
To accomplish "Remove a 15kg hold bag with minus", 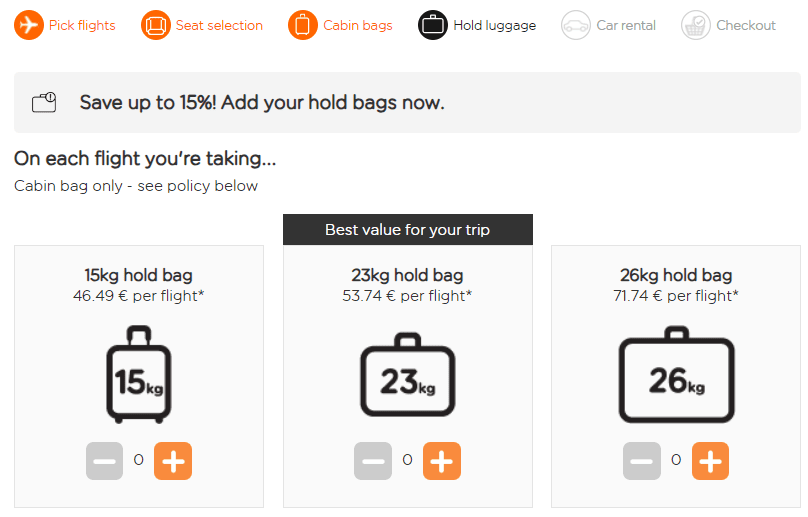I will pos(105,461).
